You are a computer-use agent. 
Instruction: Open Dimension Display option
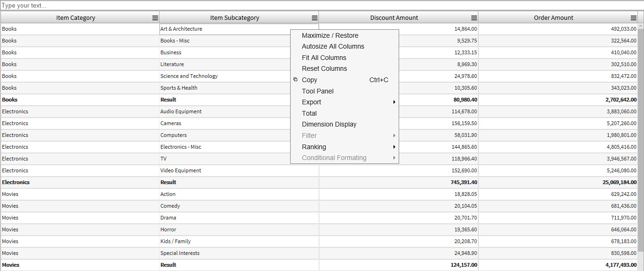point(329,124)
